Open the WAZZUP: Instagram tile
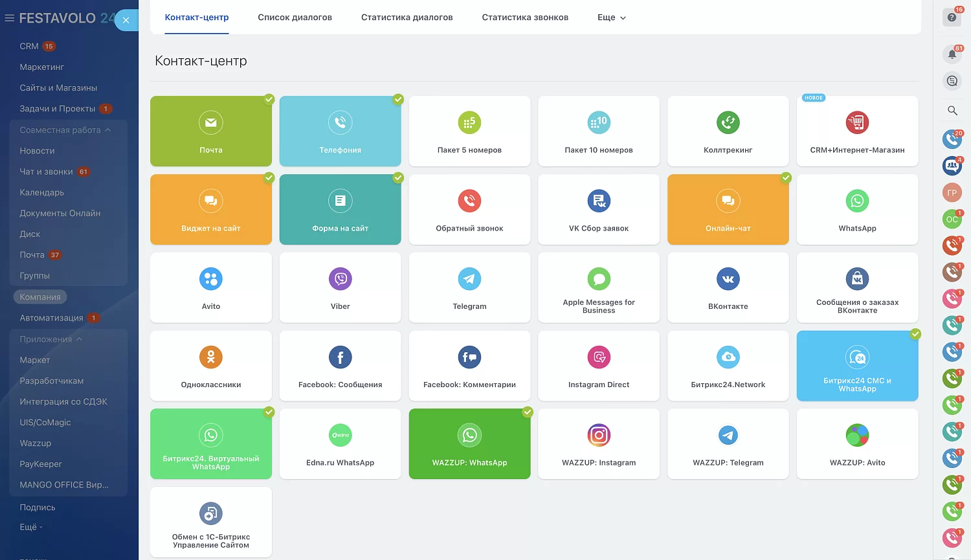The image size is (971, 560). pyautogui.click(x=599, y=444)
